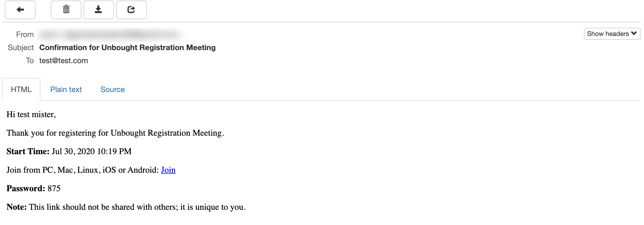Click the test@test.com recipient address
644x225 pixels.
pos(64,61)
